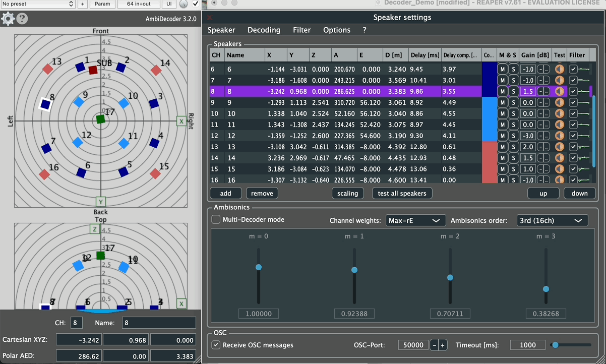Mute speaker 13 with M button
This screenshot has width=606, height=364.
(x=503, y=147)
